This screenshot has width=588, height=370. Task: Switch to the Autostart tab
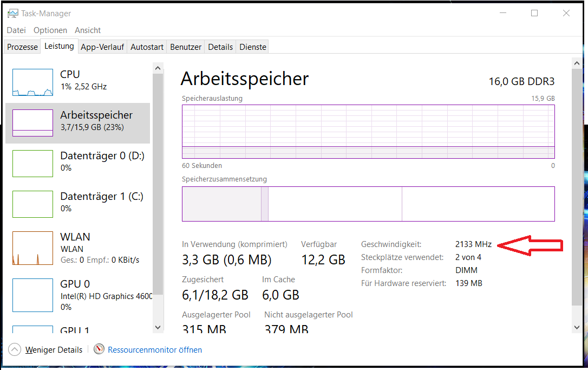(x=147, y=47)
